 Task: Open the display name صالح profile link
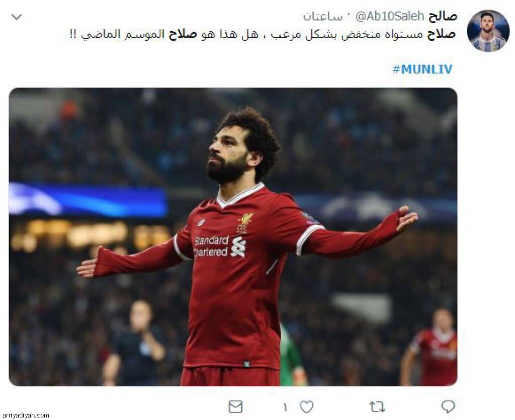tap(442, 16)
